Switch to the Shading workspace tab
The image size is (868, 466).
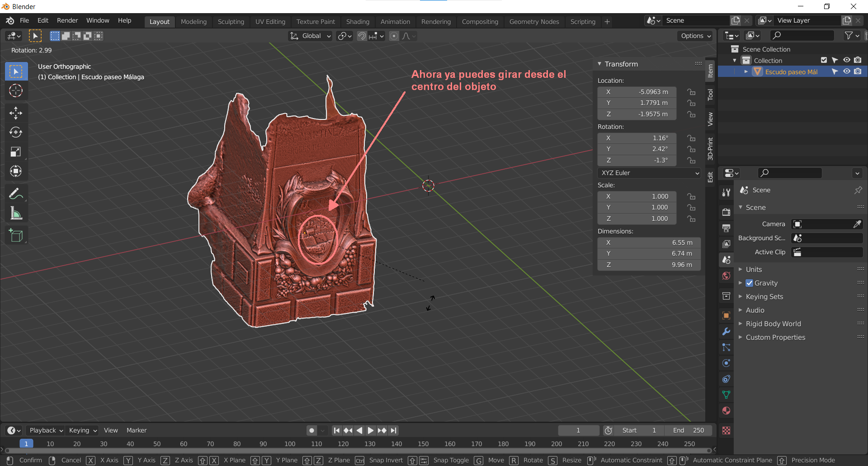coord(358,22)
